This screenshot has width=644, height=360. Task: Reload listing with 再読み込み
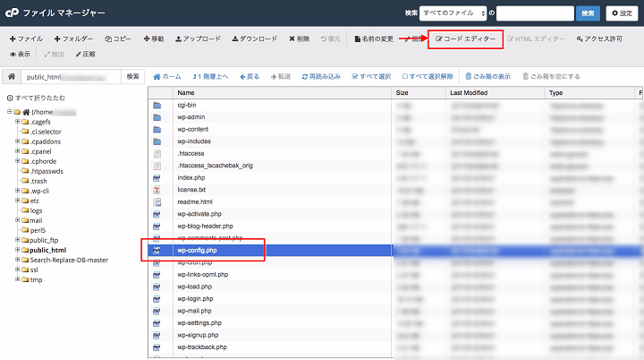point(321,76)
